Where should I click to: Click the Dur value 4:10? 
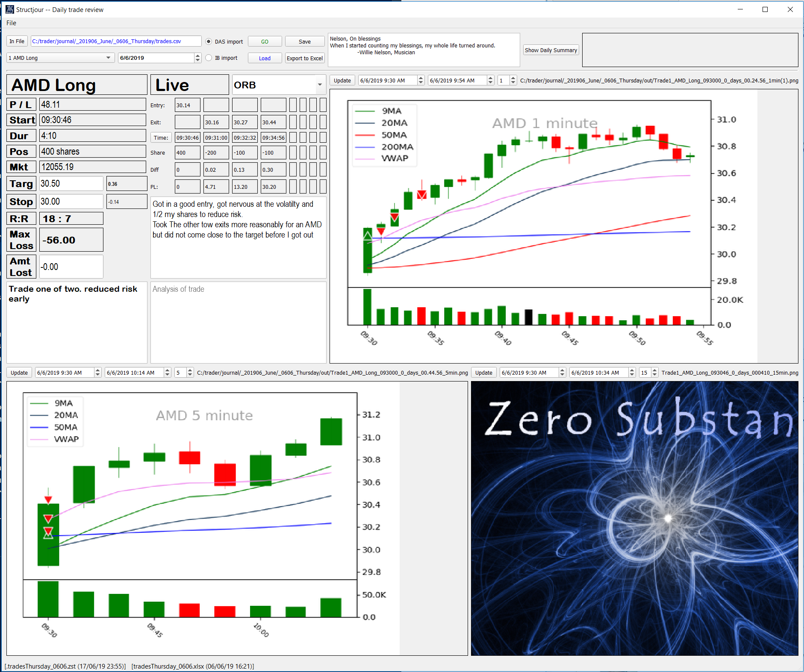tap(93, 136)
